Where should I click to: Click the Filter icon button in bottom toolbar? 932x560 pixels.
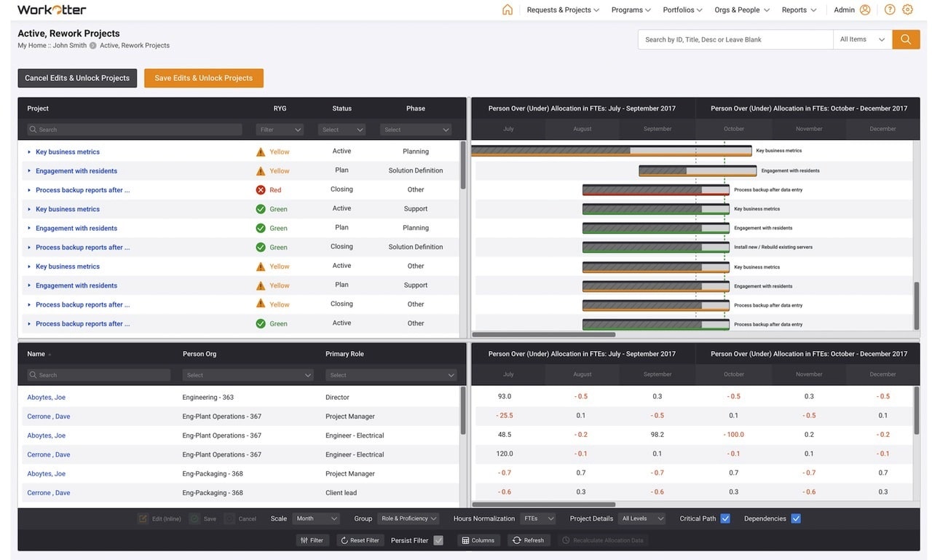tap(312, 540)
